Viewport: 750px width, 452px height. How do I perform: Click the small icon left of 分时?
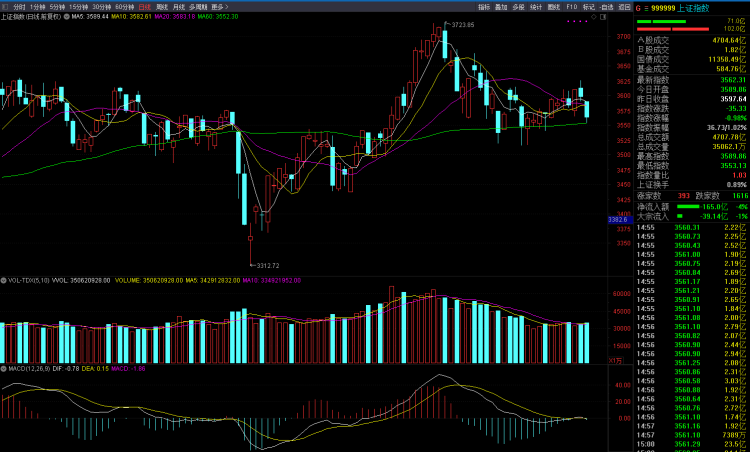pyautogui.click(x=5, y=7)
